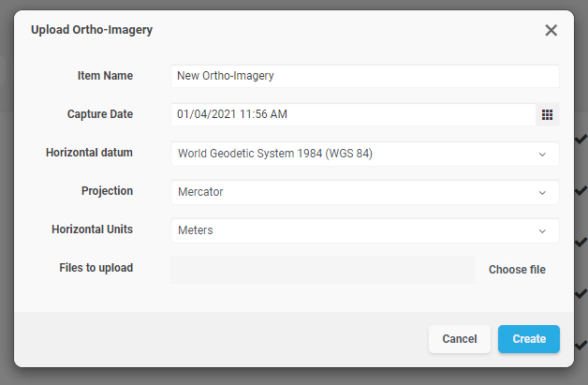
Task: Click the Projection label
Action: (x=107, y=191)
